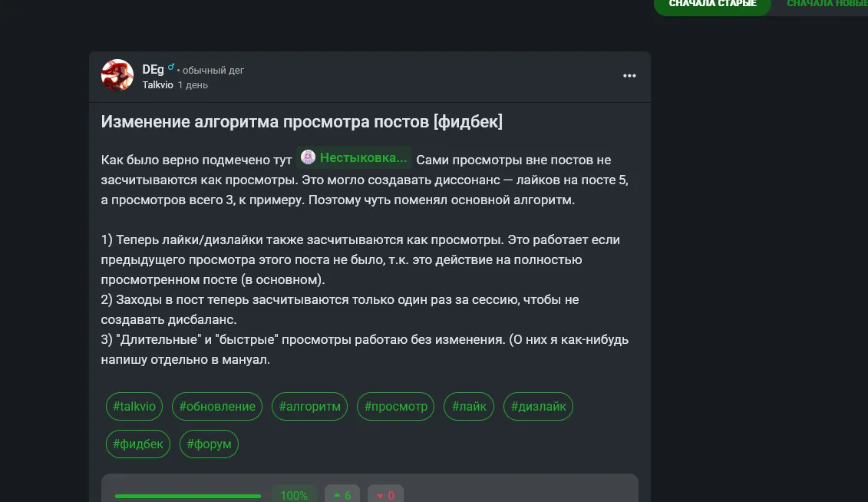Select the #просмотр tag

[x=396, y=406]
